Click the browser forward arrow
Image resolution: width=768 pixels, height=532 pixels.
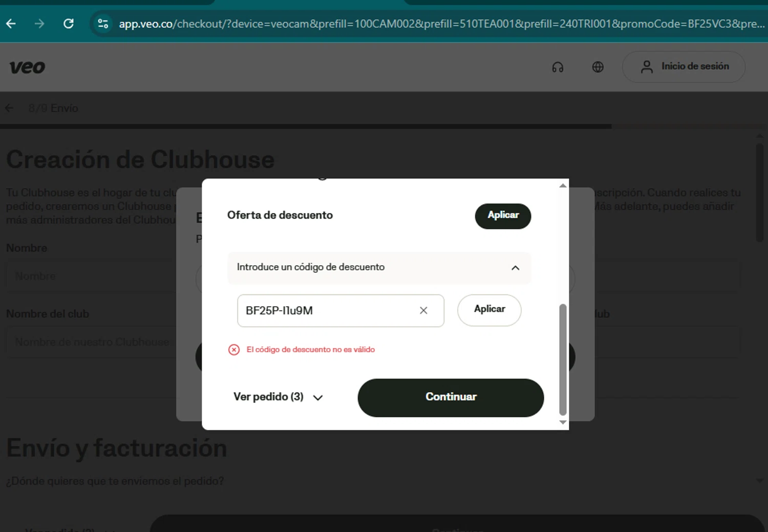tap(39, 24)
